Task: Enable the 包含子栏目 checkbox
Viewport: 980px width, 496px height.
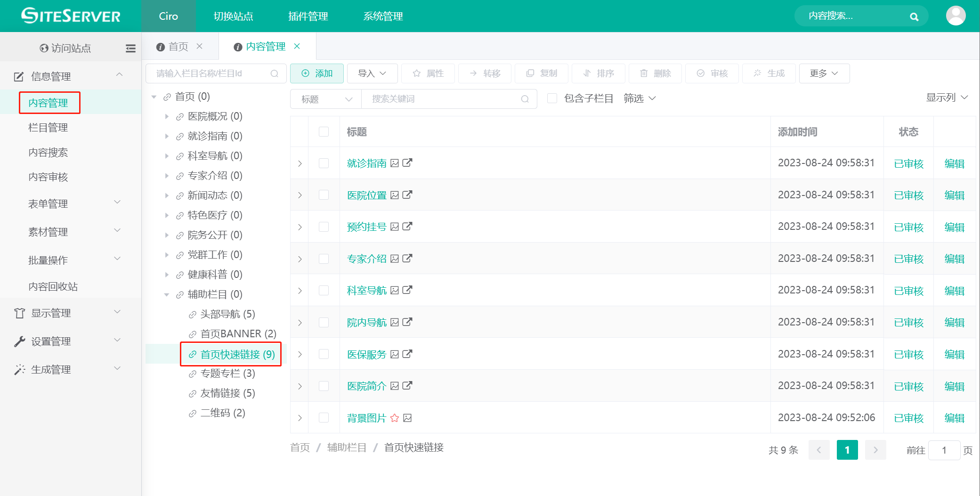Action: click(552, 98)
